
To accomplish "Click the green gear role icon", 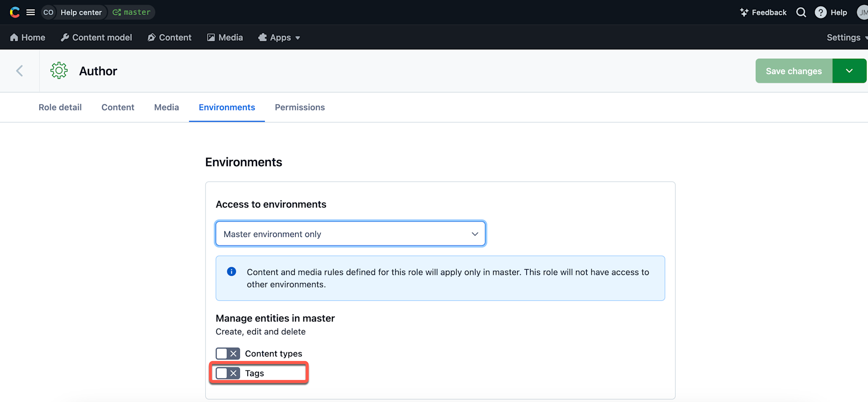I will tap(59, 71).
